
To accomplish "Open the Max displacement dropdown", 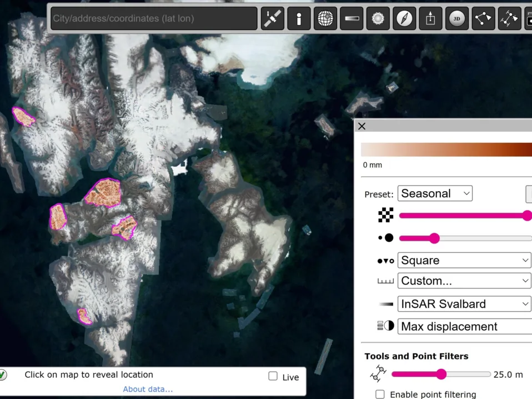I will tap(465, 327).
